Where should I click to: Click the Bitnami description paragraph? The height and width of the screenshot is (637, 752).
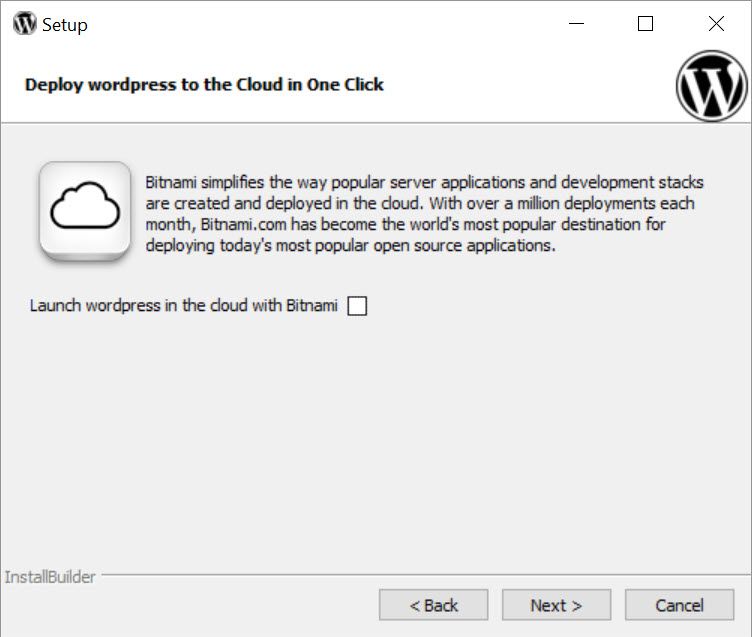point(424,214)
